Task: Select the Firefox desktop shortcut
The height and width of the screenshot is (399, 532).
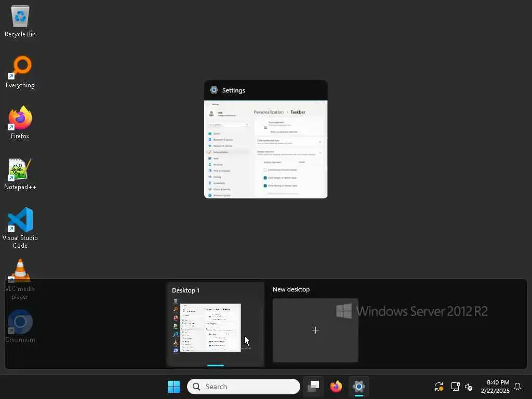Action: [x=20, y=123]
